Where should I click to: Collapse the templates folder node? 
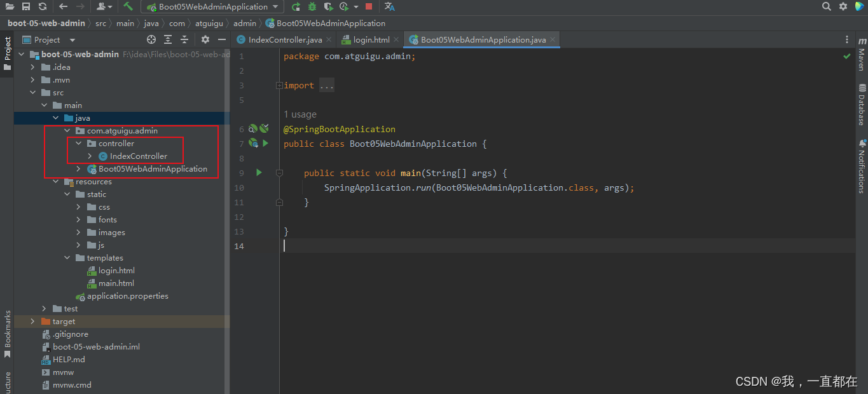tap(67, 258)
